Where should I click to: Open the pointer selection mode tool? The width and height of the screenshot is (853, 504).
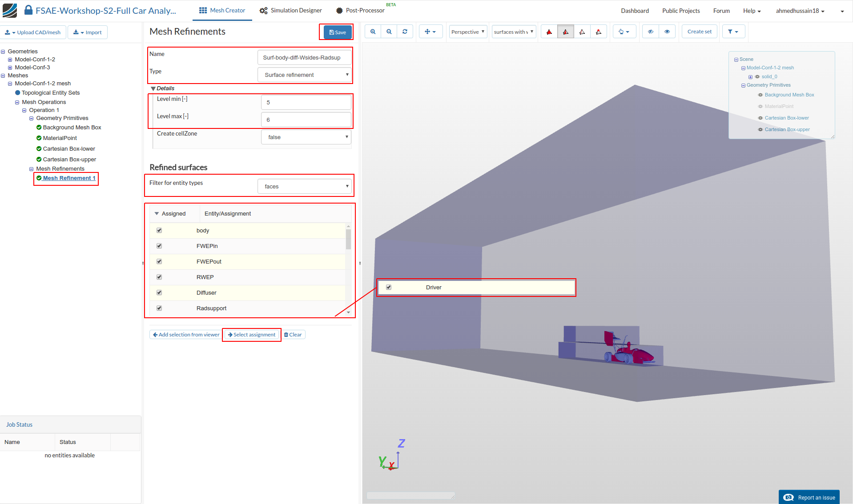pos(624,32)
